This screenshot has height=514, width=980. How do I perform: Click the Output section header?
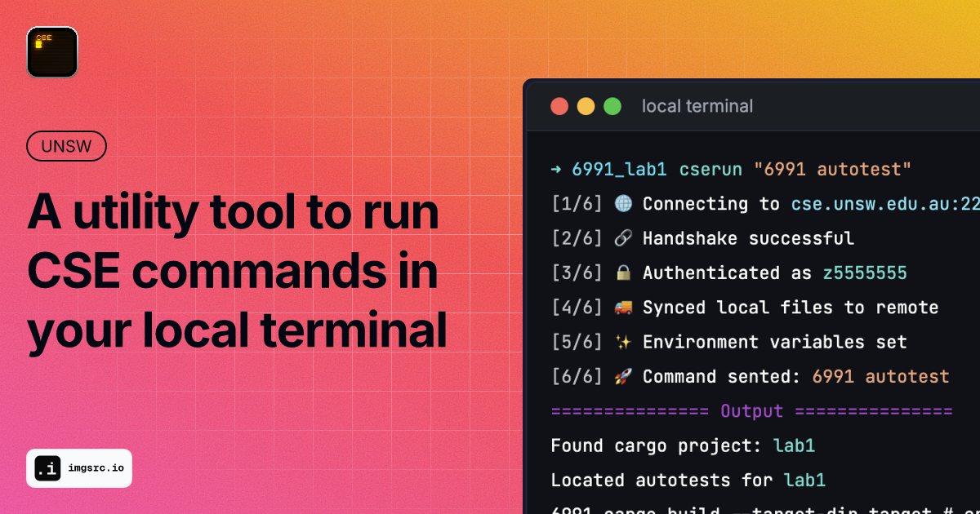coord(751,411)
